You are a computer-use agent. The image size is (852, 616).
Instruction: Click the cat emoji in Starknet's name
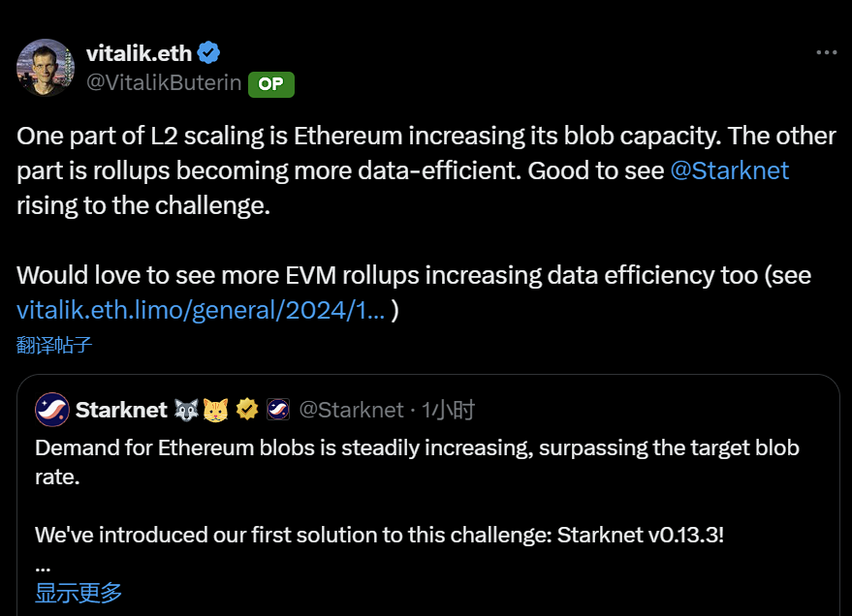[215, 408]
